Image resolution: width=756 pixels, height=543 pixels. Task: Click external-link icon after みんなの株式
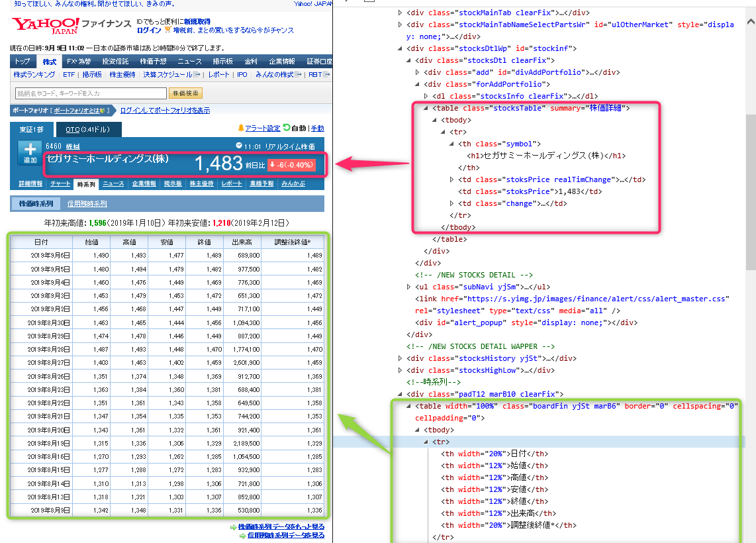click(298, 75)
